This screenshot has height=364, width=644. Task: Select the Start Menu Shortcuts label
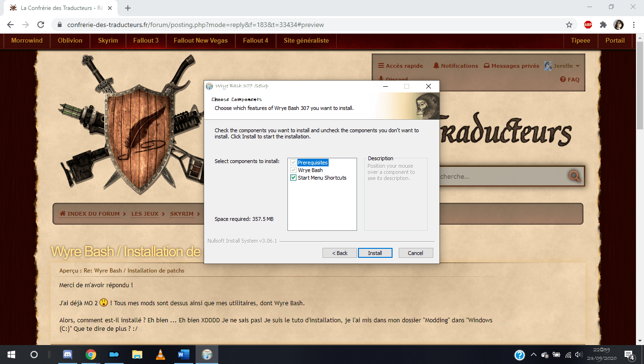point(322,178)
